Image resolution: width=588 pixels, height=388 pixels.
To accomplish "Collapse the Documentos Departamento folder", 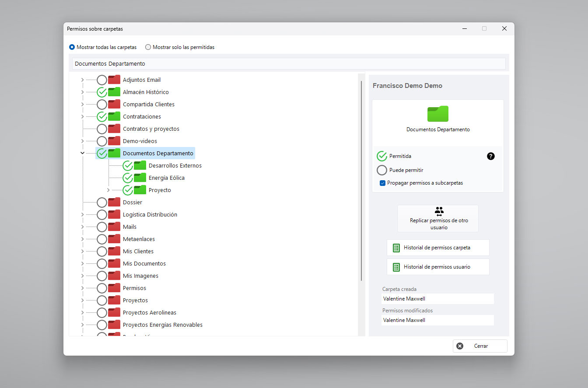I will pyautogui.click(x=82, y=153).
